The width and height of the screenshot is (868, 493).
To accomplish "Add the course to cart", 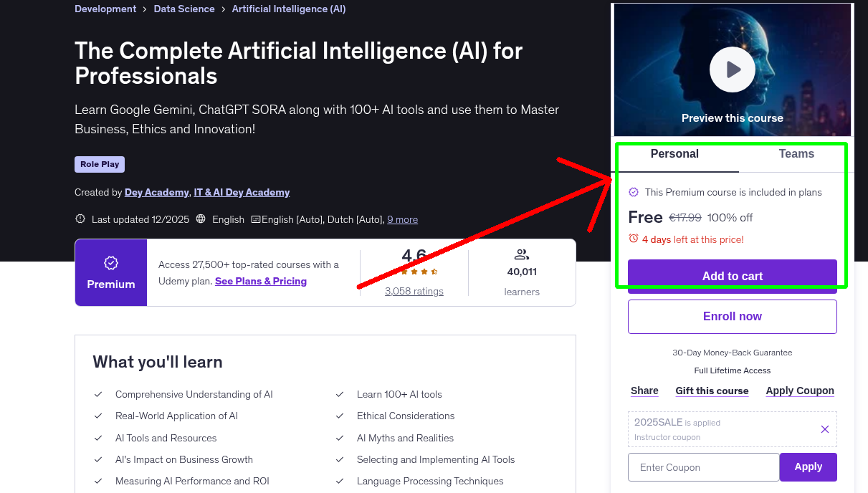I will [732, 276].
